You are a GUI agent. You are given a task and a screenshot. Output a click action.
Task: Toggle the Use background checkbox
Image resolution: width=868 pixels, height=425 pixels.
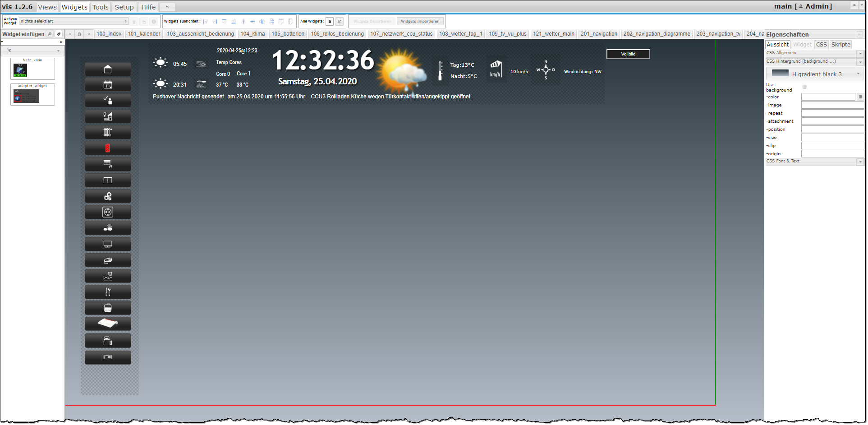click(804, 87)
